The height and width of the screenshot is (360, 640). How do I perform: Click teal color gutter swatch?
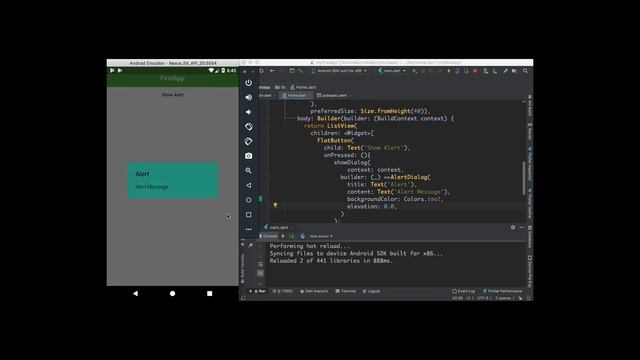[261, 199]
